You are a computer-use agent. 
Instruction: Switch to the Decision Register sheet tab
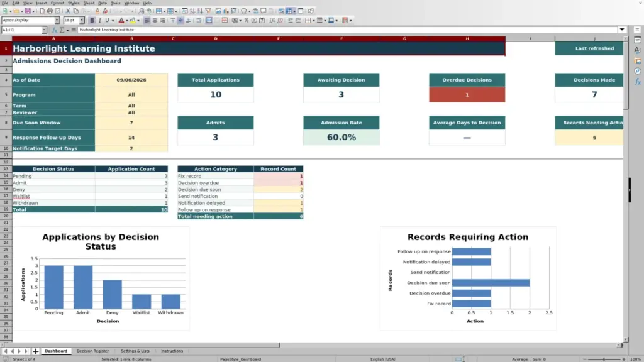(92, 351)
